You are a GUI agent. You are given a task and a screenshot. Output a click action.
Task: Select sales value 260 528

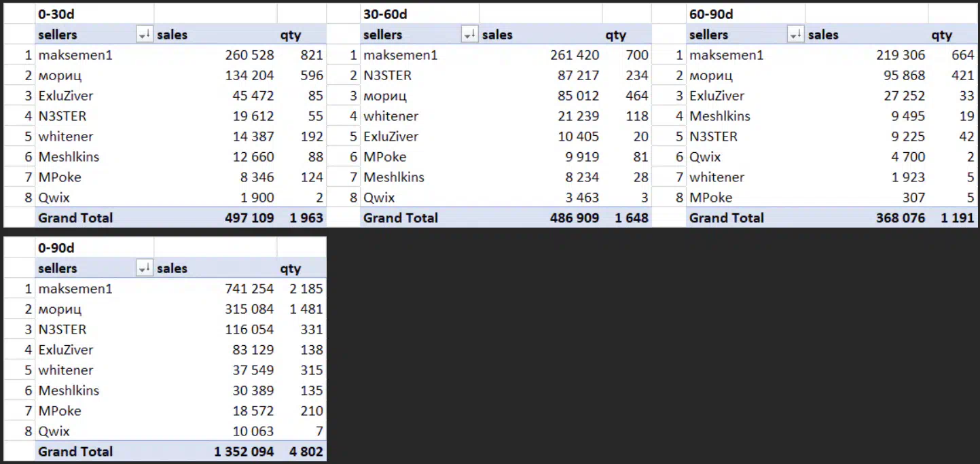250,55
